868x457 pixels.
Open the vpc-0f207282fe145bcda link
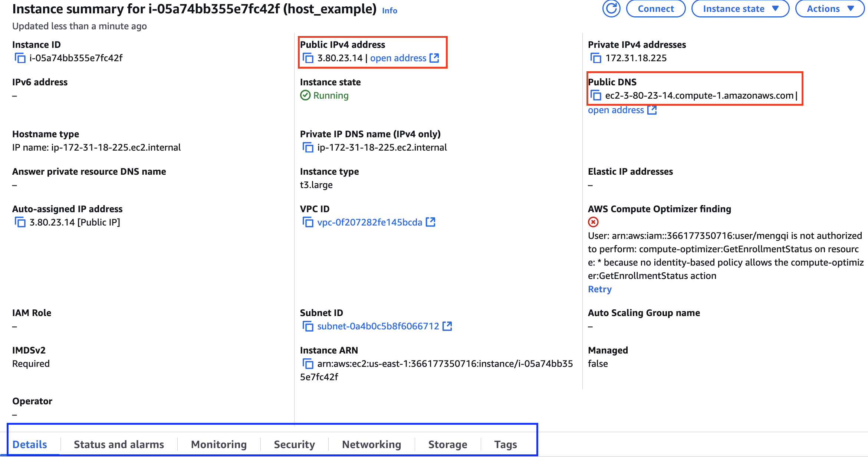coord(369,223)
